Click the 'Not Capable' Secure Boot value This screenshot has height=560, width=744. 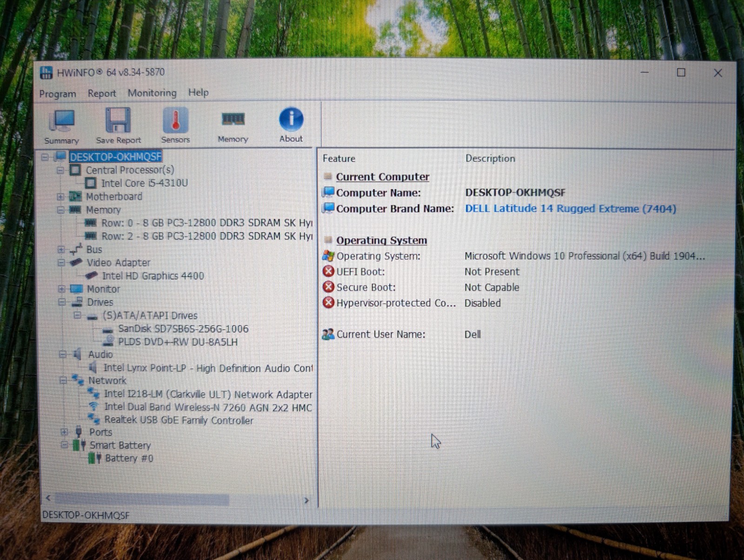492,287
